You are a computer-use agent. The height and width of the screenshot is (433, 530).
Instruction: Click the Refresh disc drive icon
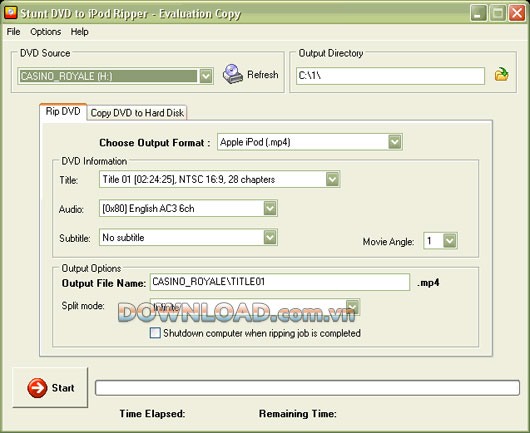pos(233,74)
